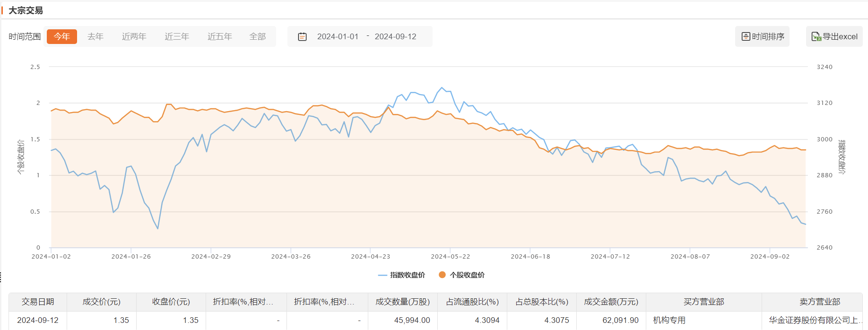Click 成交金额(万元) column header
This screenshot has width=868, height=330.
pyautogui.click(x=611, y=302)
